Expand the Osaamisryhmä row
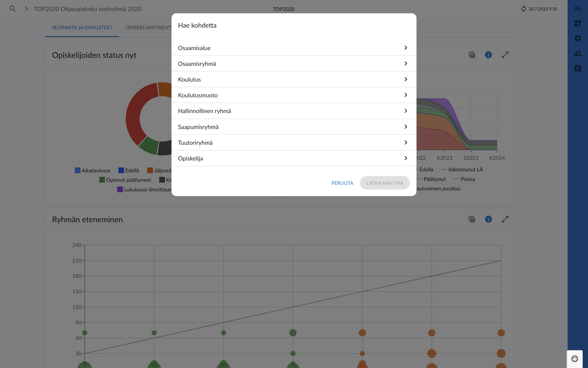Viewport: 588px width, 368px height. [294, 64]
